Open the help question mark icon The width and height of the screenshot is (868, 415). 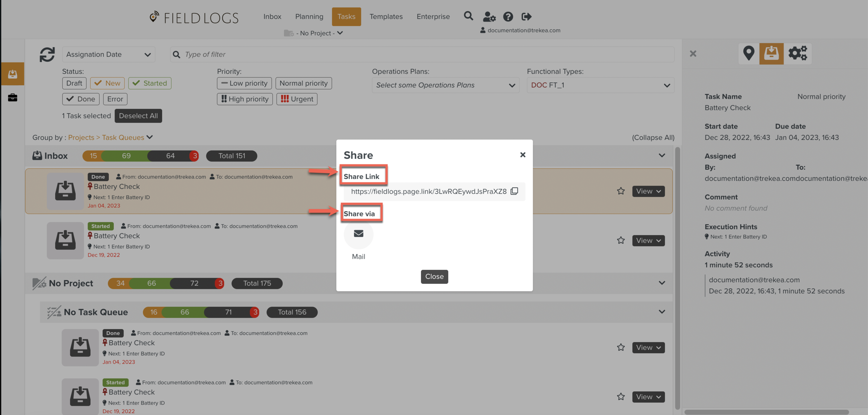pos(508,17)
